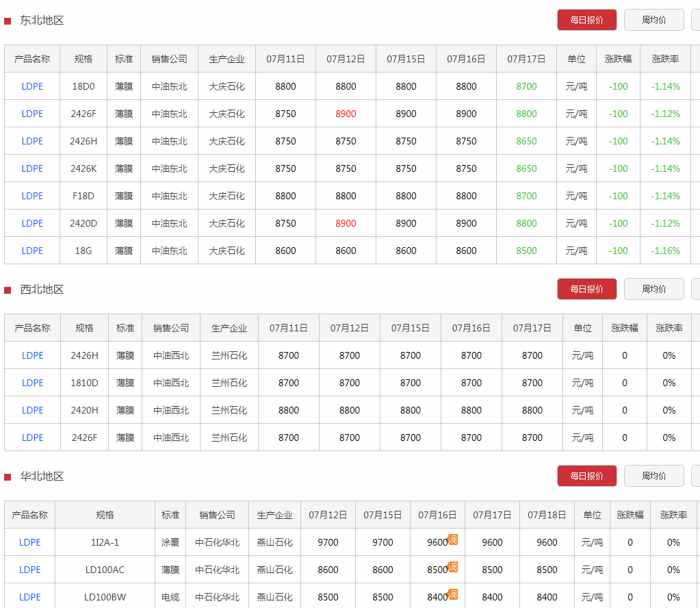
Task: Click -1.12% value in 2420D row
Action: [x=665, y=223]
